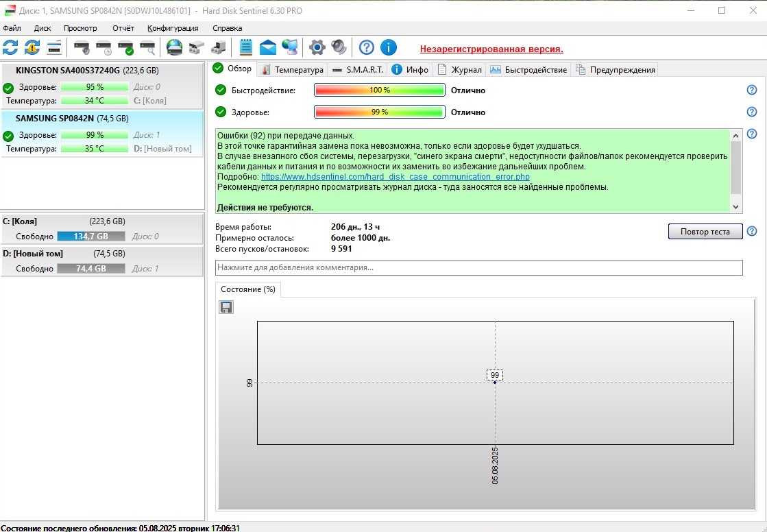Save graph using the floppy disk icon
Viewport: 767px width, 532px height.
pyautogui.click(x=226, y=307)
